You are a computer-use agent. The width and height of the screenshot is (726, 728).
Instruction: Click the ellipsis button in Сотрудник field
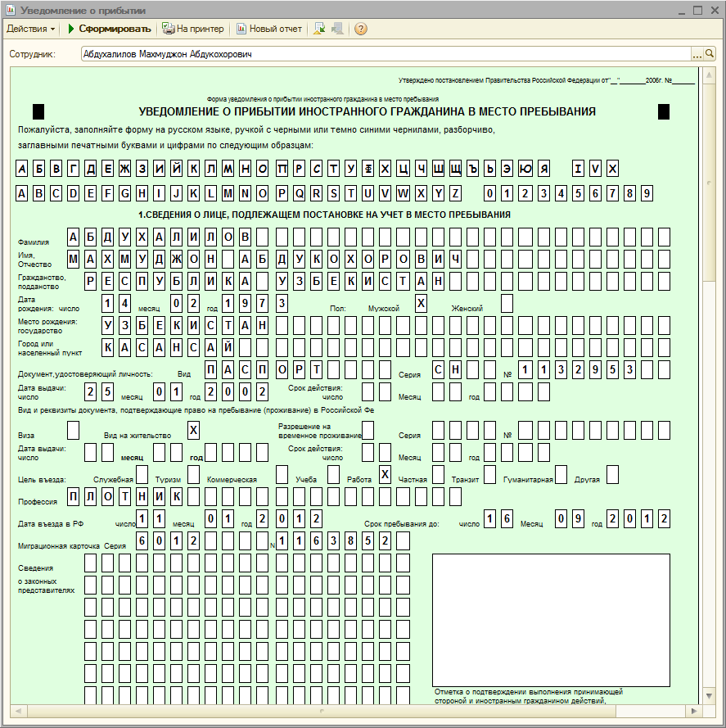pos(697,54)
